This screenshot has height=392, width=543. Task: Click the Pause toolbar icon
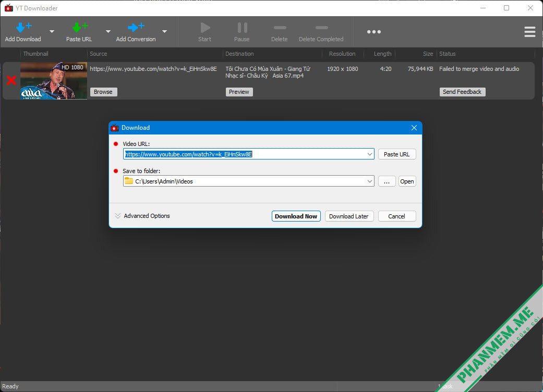coord(242,28)
